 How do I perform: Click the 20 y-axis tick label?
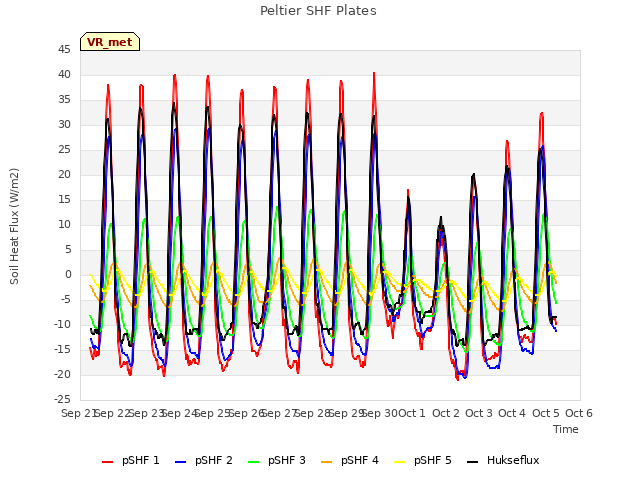click(x=64, y=175)
